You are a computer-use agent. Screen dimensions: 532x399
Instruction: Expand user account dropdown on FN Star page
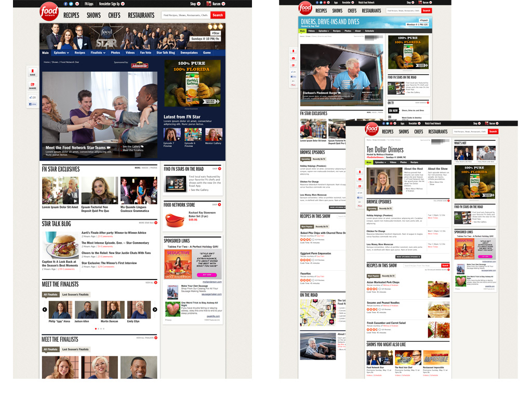click(223, 4)
